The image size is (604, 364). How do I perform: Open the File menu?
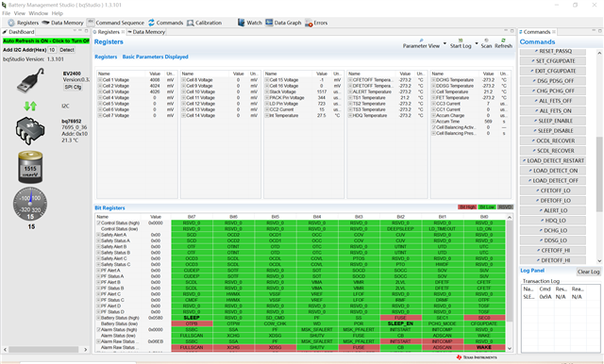coord(7,13)
